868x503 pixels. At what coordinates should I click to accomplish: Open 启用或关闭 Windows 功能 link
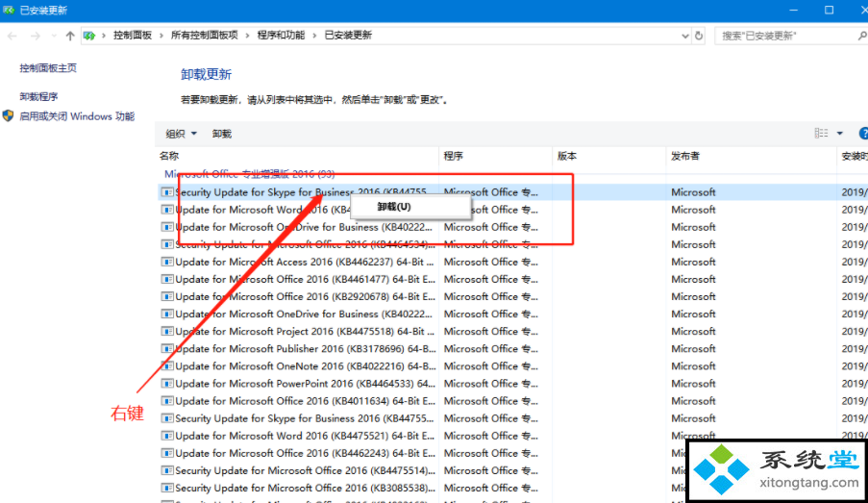77,116
